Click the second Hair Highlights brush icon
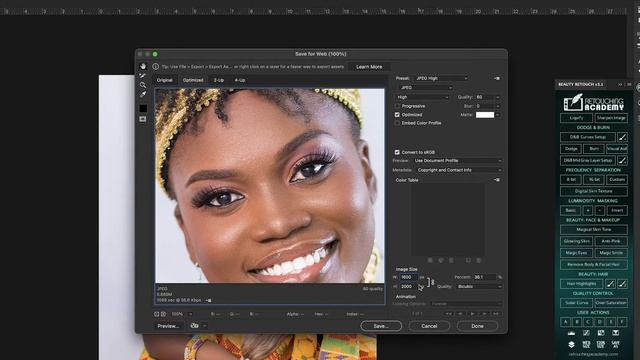640x360 pixels. pyautogui.click(x=622, y=283)
